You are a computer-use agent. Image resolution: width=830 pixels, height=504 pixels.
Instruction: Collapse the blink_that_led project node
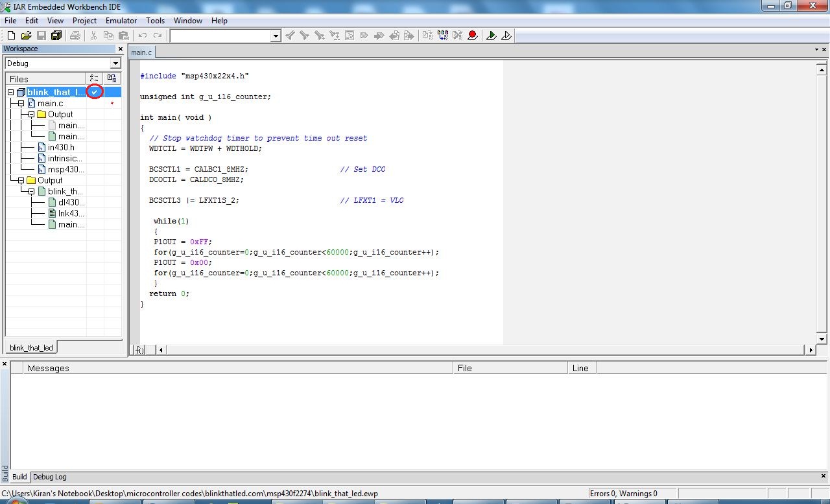coord(11,93)
